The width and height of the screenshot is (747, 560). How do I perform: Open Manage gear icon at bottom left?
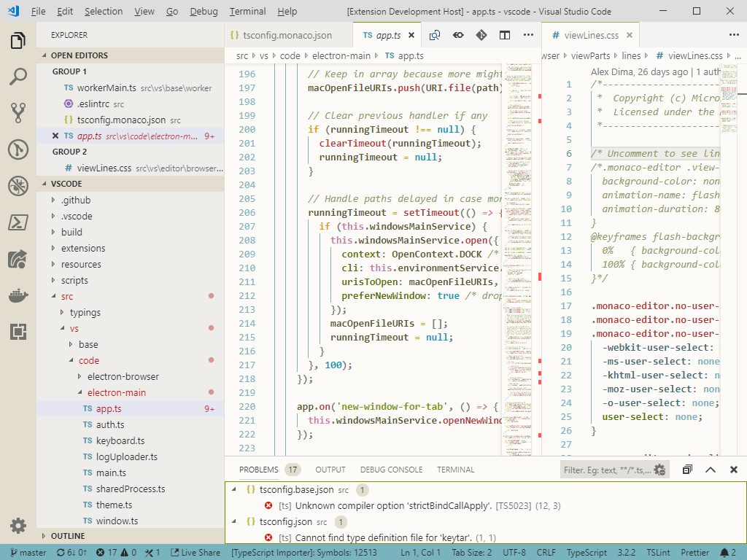pos(18,525)
